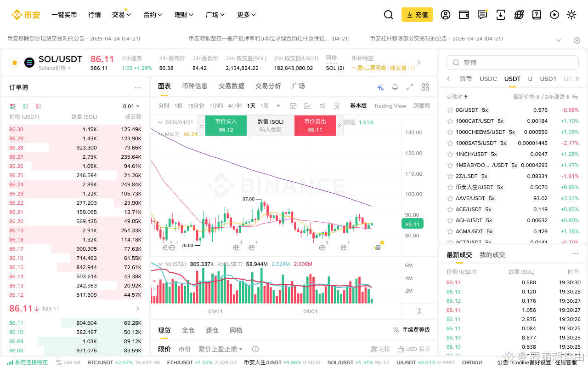Click the 数量 (SOL) amount input

(x=271, y=126)
